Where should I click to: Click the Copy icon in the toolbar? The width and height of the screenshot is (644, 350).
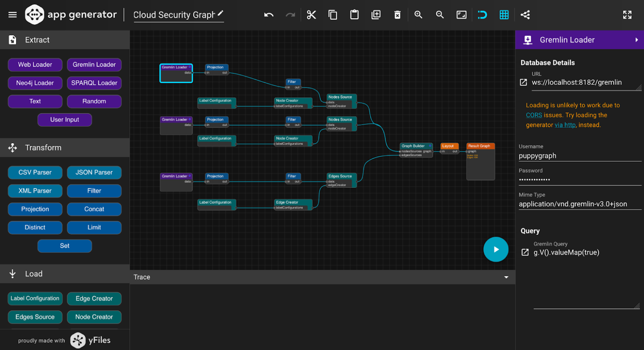click(x=333, y=14)
